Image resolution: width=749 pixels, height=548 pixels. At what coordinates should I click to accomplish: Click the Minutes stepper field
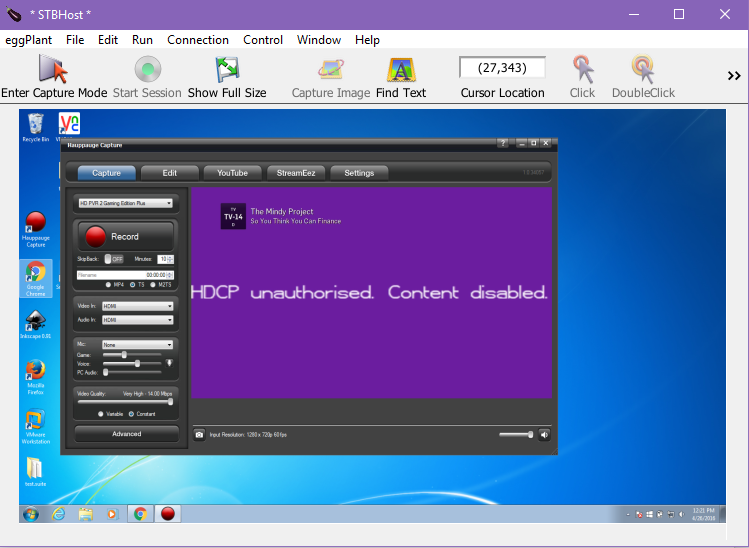click(165, 259)
